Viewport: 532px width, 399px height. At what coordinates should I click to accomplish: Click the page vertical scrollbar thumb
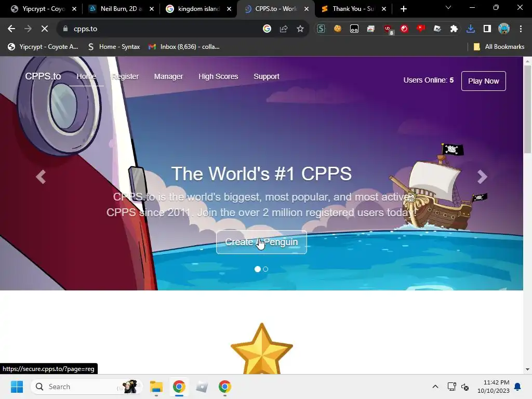click(x=527, y=109)
